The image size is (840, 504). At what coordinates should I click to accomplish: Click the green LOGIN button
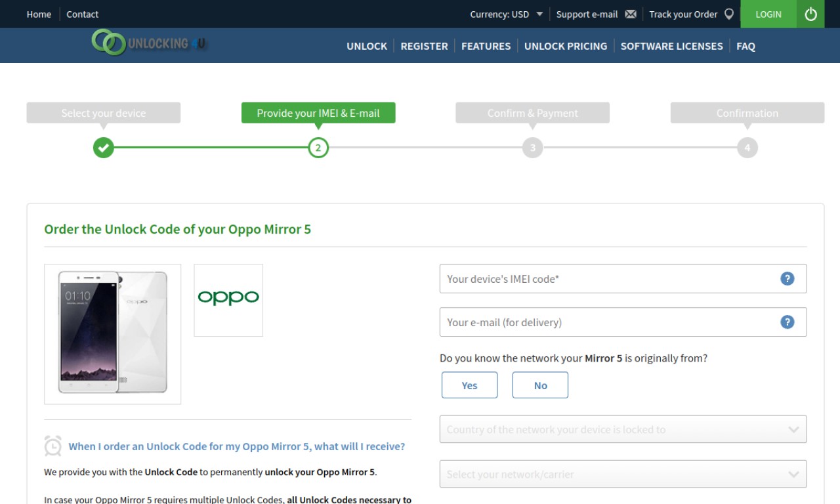tap(768, 14)
